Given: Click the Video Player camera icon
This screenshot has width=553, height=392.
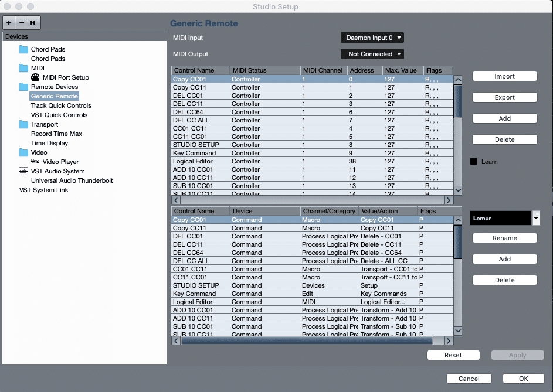Looking at the screenshot, I should tap(35, 162).
